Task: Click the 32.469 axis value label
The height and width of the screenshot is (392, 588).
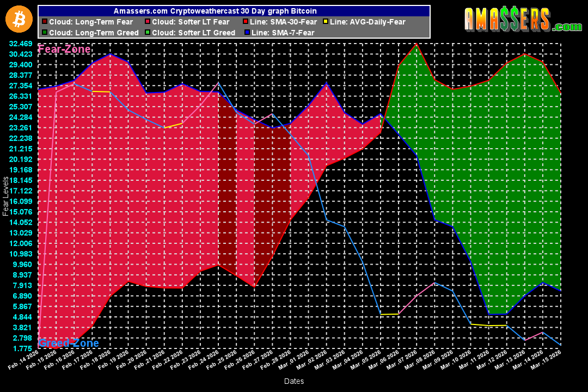Action: click(x=20, y=43)
